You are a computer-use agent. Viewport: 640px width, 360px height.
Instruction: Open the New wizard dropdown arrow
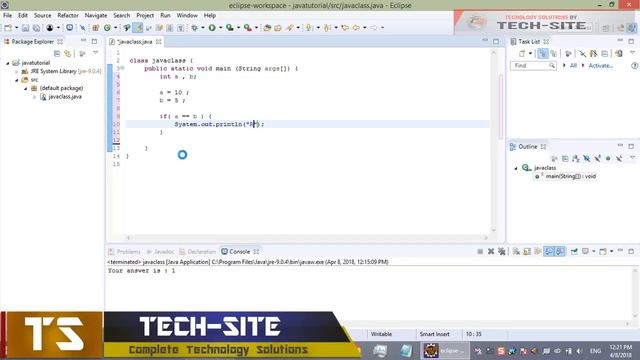16,28
